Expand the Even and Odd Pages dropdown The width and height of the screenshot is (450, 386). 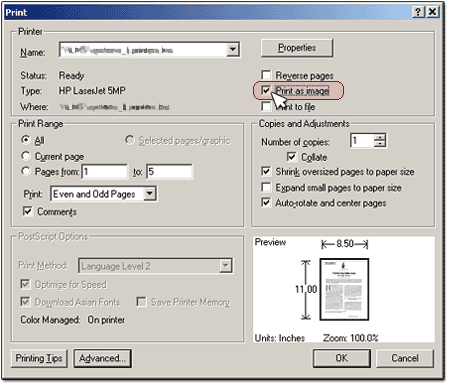click(150, 194)
